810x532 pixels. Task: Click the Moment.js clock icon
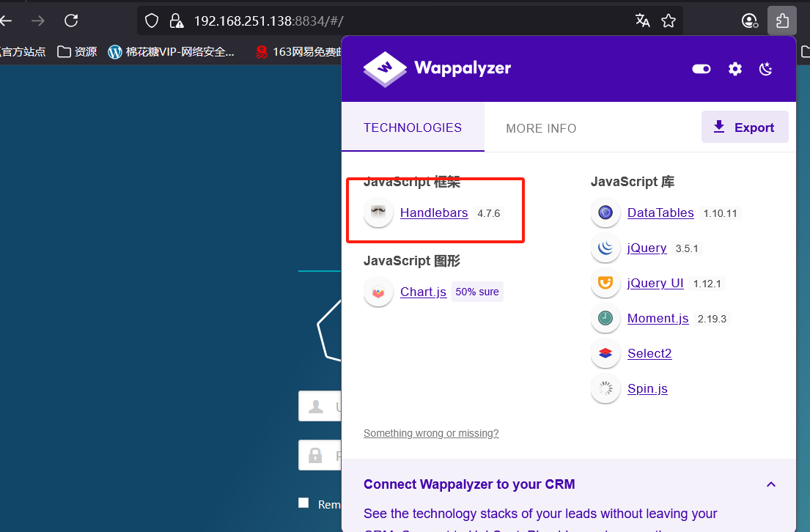coord(605,318)
